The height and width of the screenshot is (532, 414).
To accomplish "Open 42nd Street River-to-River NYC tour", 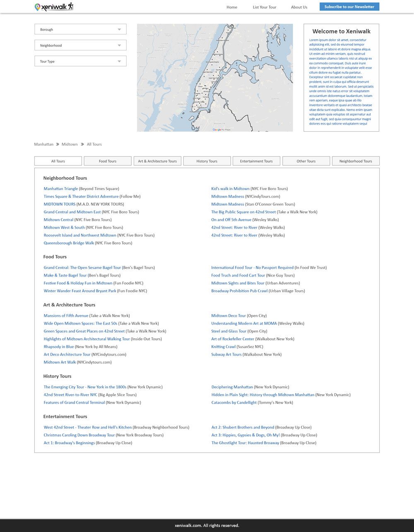I will coord(70,395).
